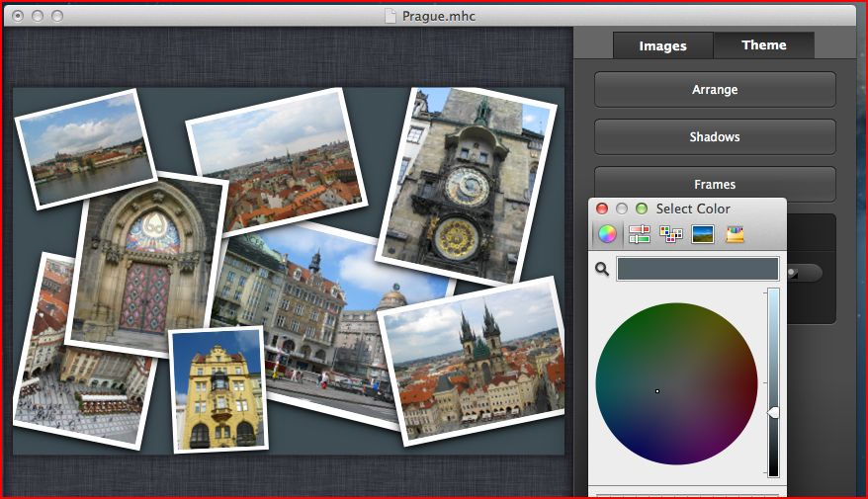Select the color sliders picker mode
Image resolution: width=868 pixels, height=499 pixels.
coord(639,234)
